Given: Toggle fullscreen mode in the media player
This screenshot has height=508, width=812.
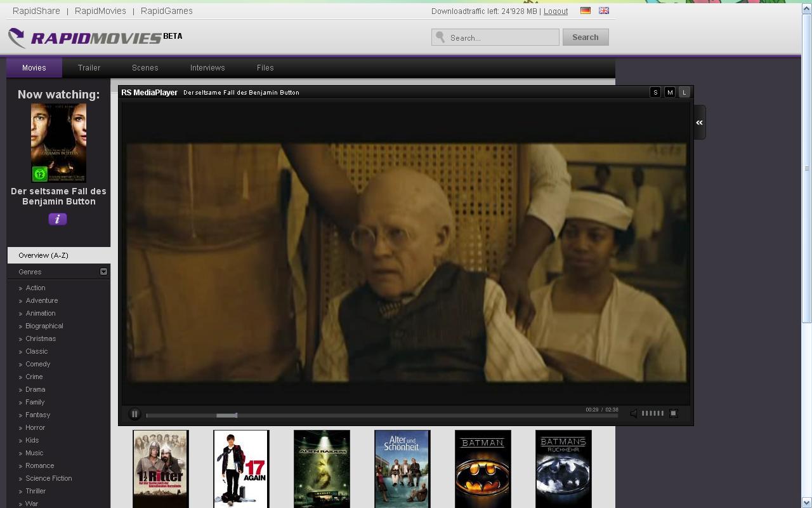Looking at the screenshot, I should tap(674, 413).
